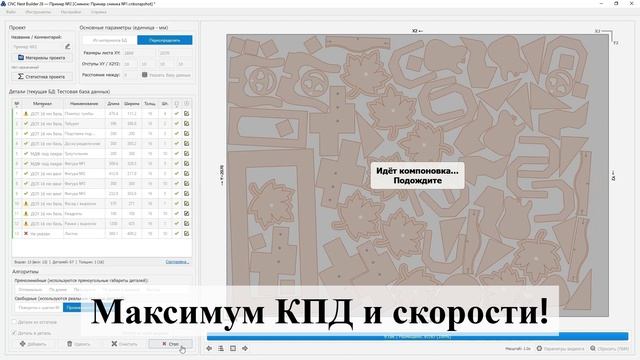Image resolution: width=640 pixels, height=360 pixels.
Task: Click the edit icon in the Листик row
Action: click(x=187, y=233)
